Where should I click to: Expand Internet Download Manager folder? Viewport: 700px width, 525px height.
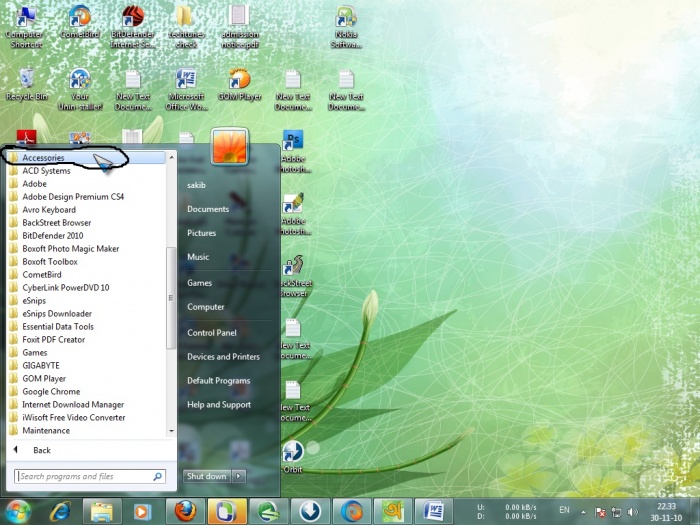87,404
